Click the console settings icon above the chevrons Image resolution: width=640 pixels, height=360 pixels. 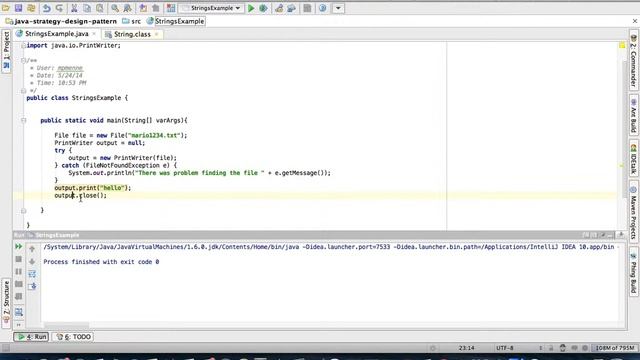click(x=18, y=312)
